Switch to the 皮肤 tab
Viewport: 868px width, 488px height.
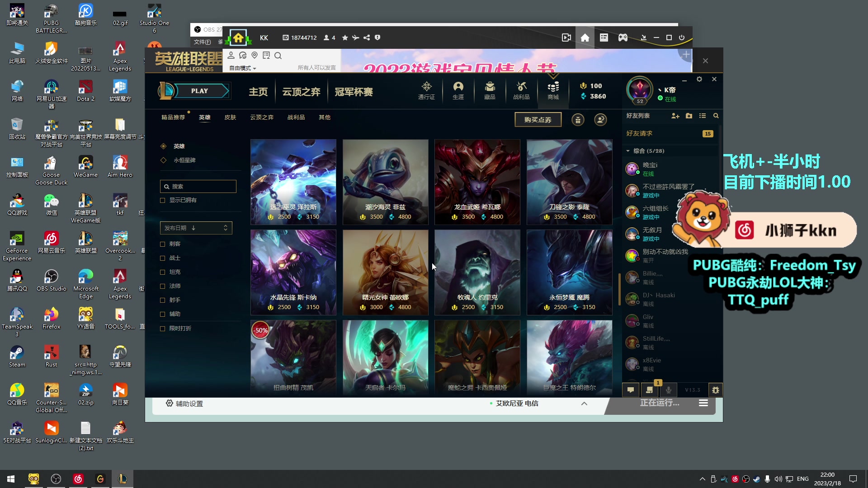[230, 117]
